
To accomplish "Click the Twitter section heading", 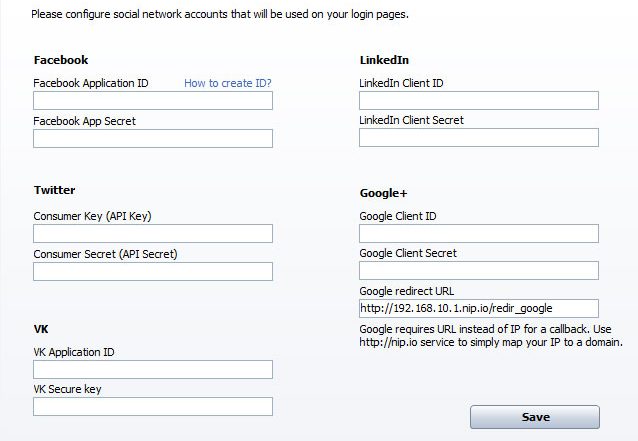I will click(x=55, y=190).
